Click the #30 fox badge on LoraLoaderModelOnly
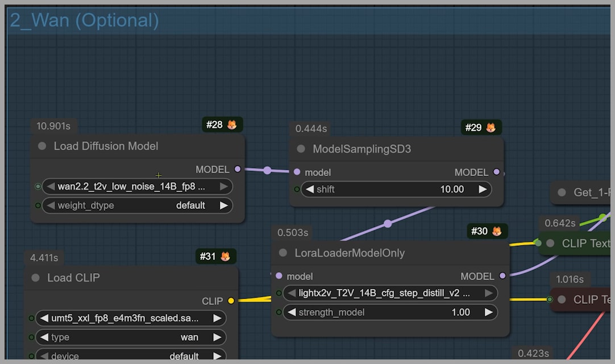The image size is (615, 364). pyautogui.click(x=487, y=231)
